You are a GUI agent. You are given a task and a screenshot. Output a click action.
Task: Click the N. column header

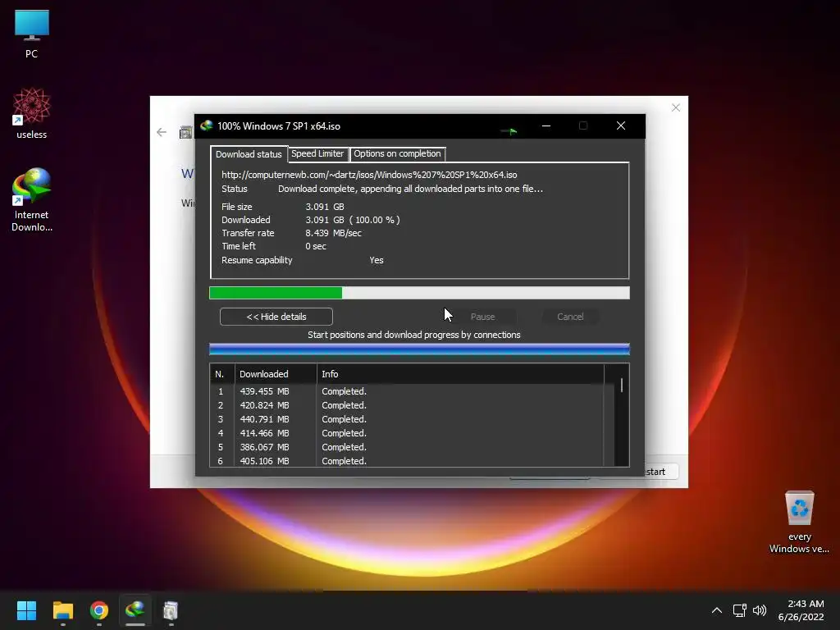tap(221, 374)
